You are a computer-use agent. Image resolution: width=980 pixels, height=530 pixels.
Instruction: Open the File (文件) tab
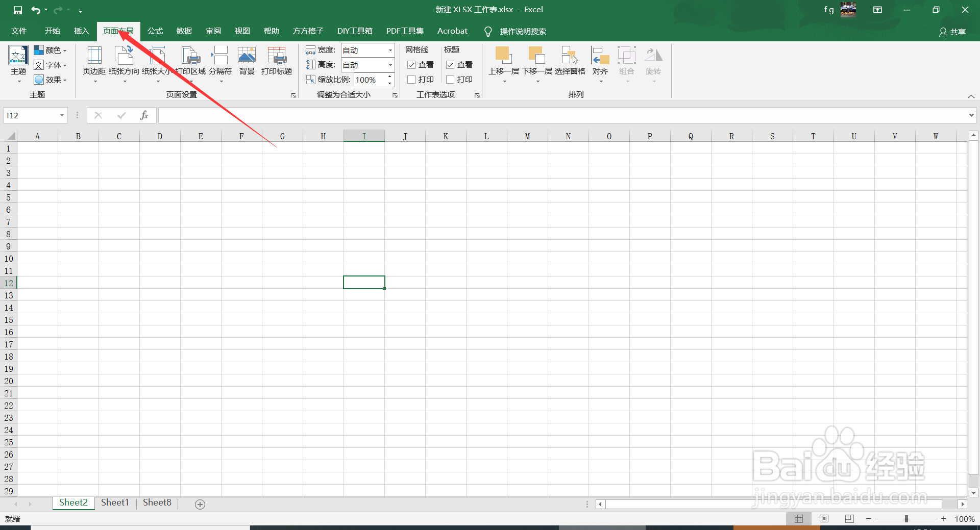[19, 31]
